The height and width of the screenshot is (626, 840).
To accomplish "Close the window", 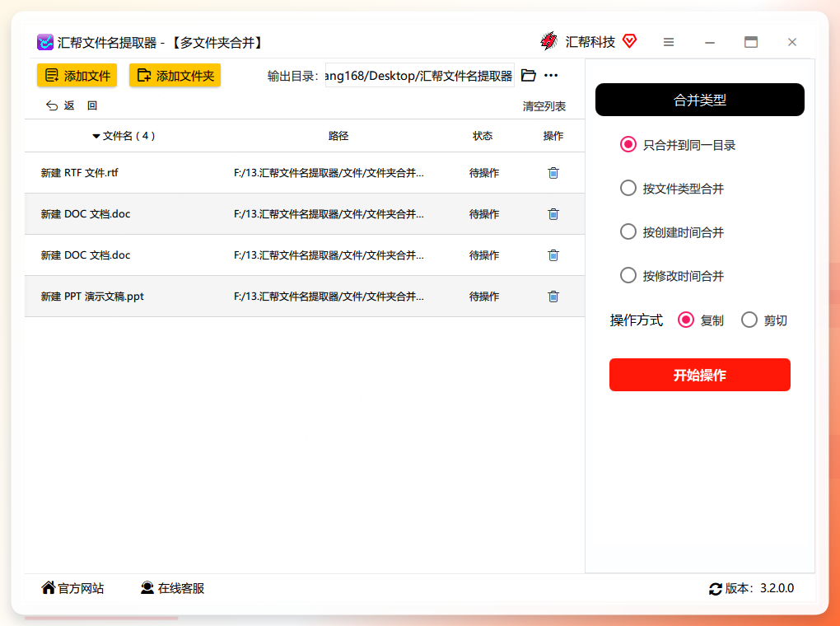I will point(792,42).
